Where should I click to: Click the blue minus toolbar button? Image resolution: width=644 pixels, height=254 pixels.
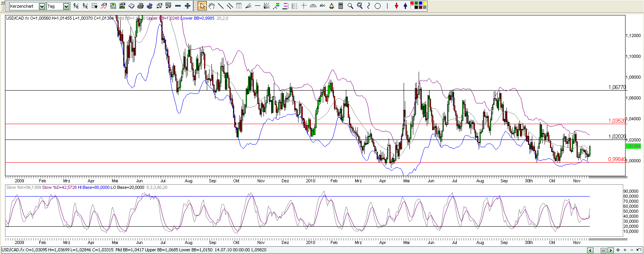[178, 6]
